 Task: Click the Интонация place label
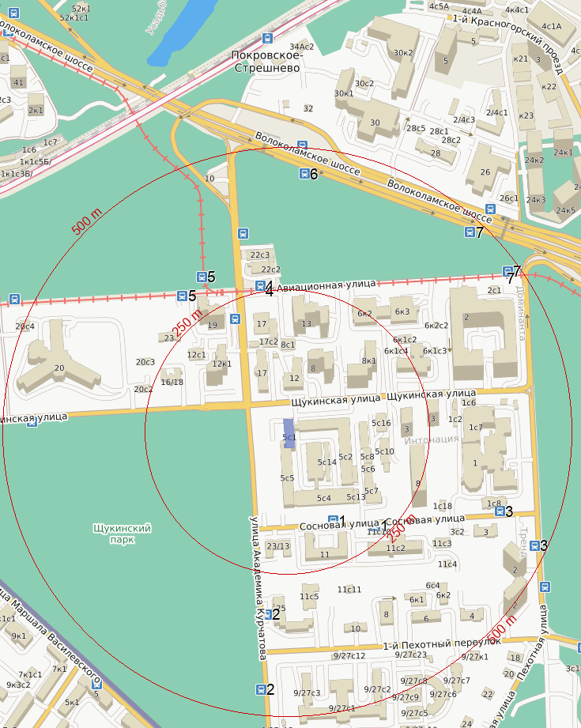(x=431, y=439)
